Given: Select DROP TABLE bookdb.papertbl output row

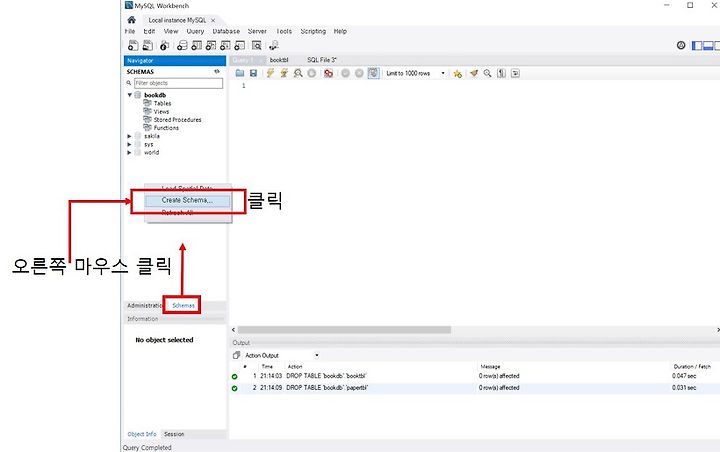Looking at the screenshot, I should (x=473, y=388).
